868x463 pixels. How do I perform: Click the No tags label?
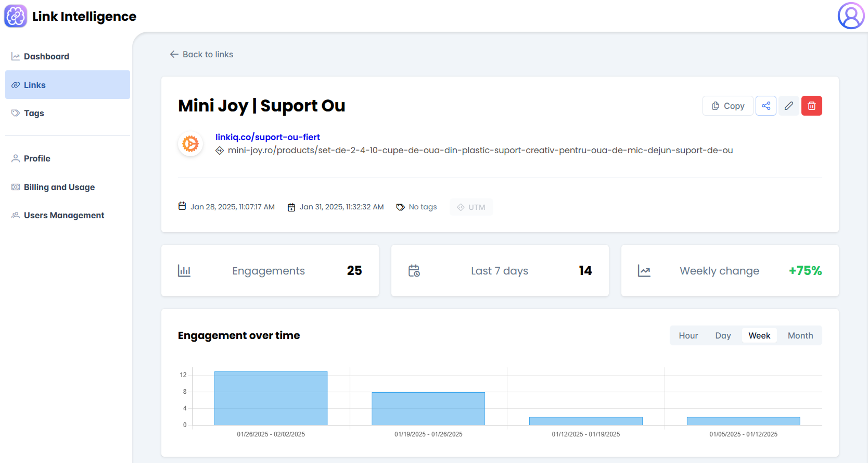coord(423,207)
